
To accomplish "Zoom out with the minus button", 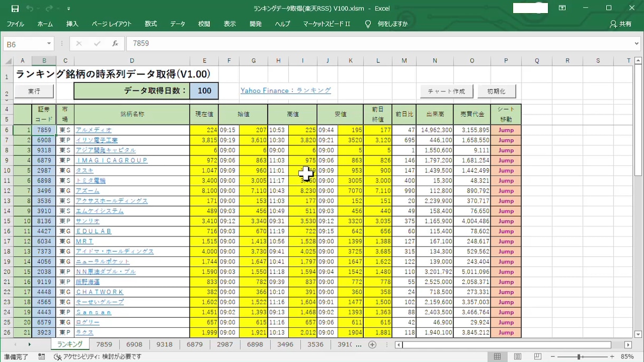I will [553, 357].
